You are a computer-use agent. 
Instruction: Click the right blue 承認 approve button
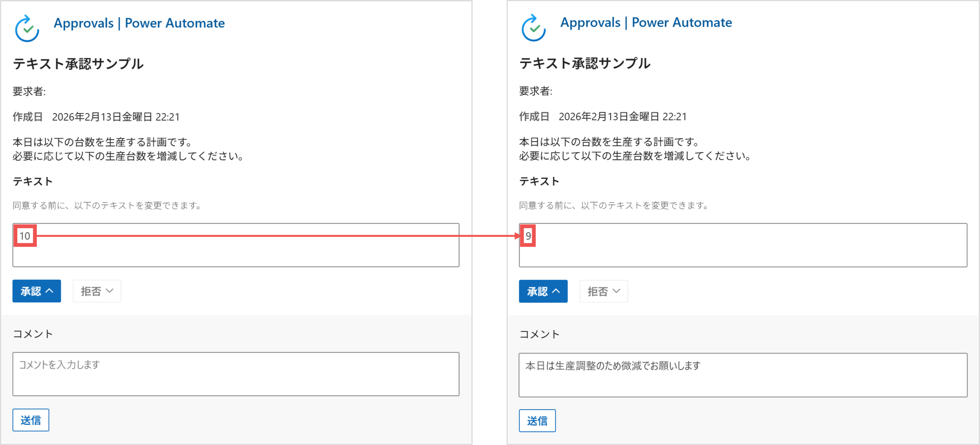543,291
